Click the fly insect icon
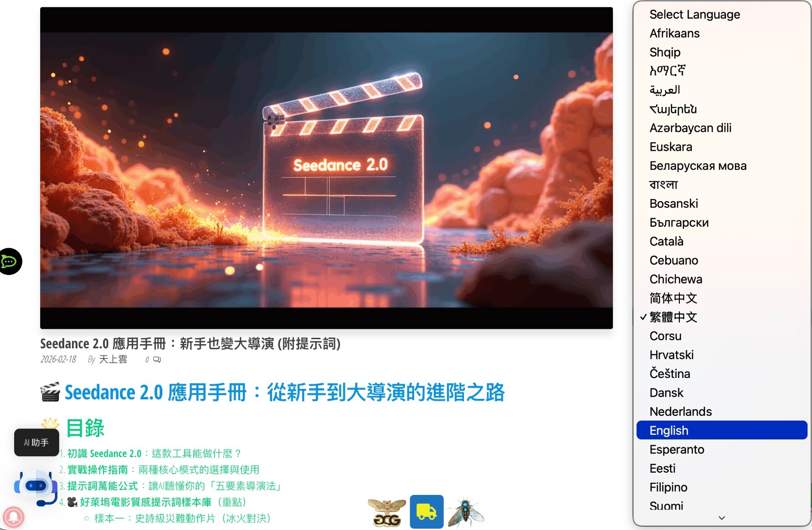The image size is (812, 530). pyautogui.click(x=466, y=512)
